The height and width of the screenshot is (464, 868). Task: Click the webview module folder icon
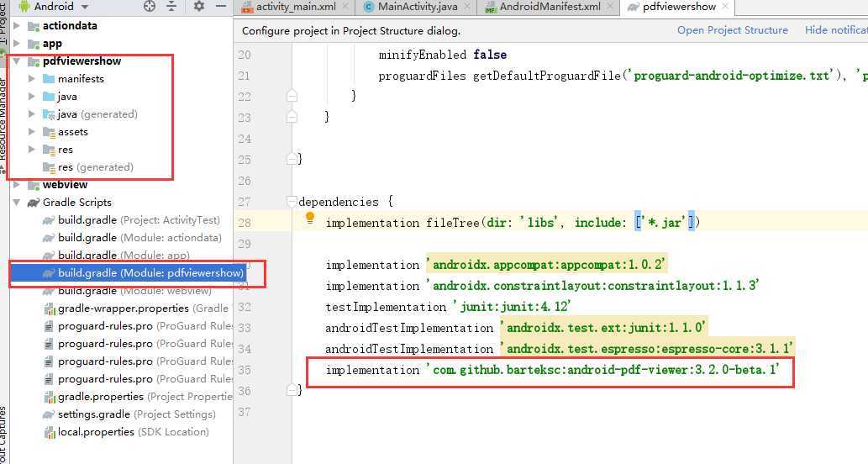(34, 185)
